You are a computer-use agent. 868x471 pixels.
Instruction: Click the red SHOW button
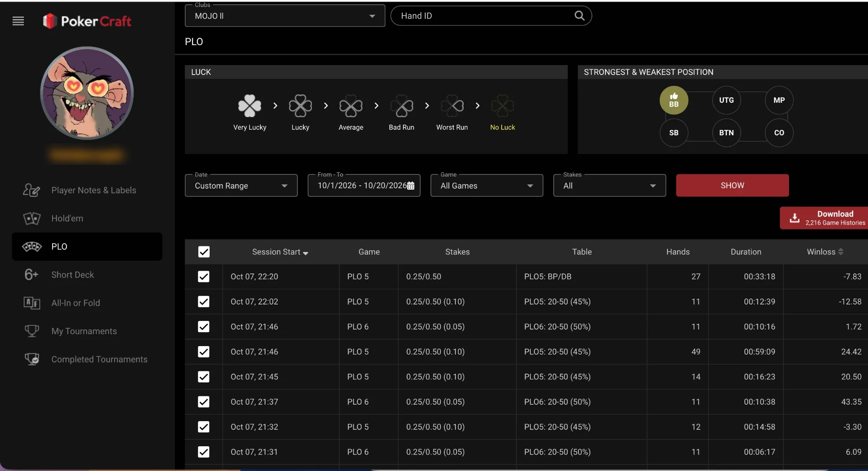pyautogui.click(x=732, y=186)
